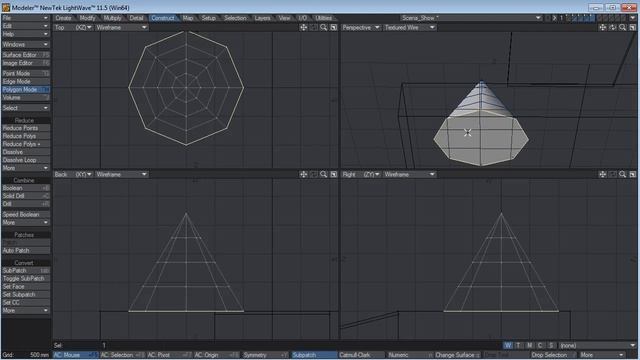Open the File dropdown menu

[x=26, y=18]
